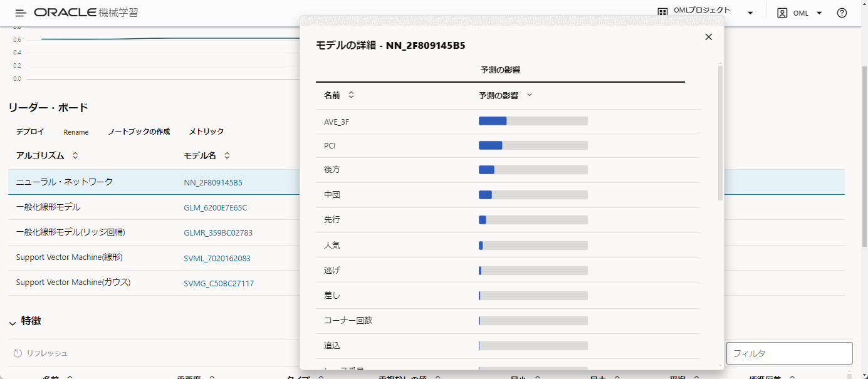Click the Rename button

(76, 132)
